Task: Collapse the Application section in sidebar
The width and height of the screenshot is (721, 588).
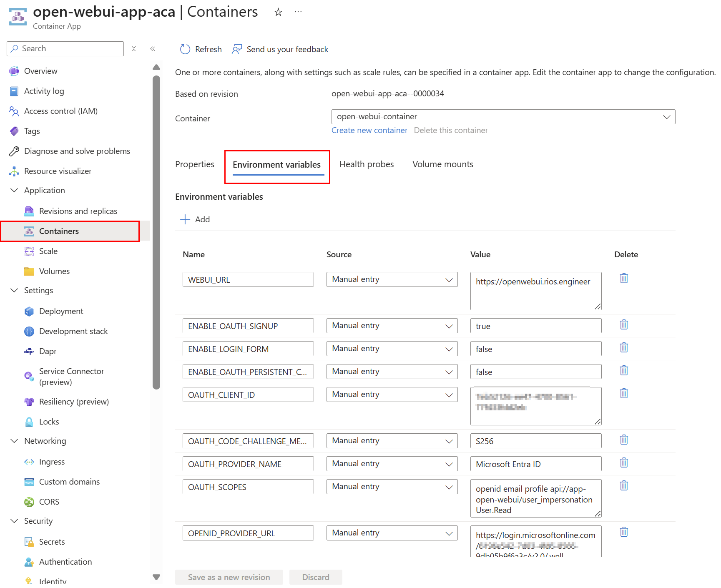Action: tap(14, 190)
